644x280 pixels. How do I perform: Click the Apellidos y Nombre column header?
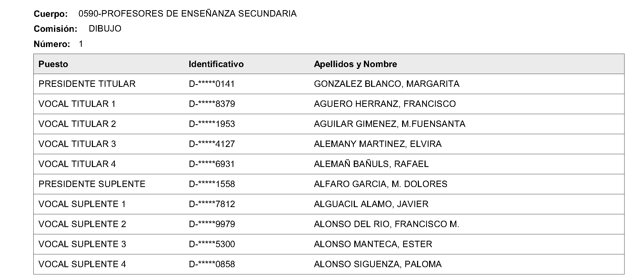[x=355, y=64]
